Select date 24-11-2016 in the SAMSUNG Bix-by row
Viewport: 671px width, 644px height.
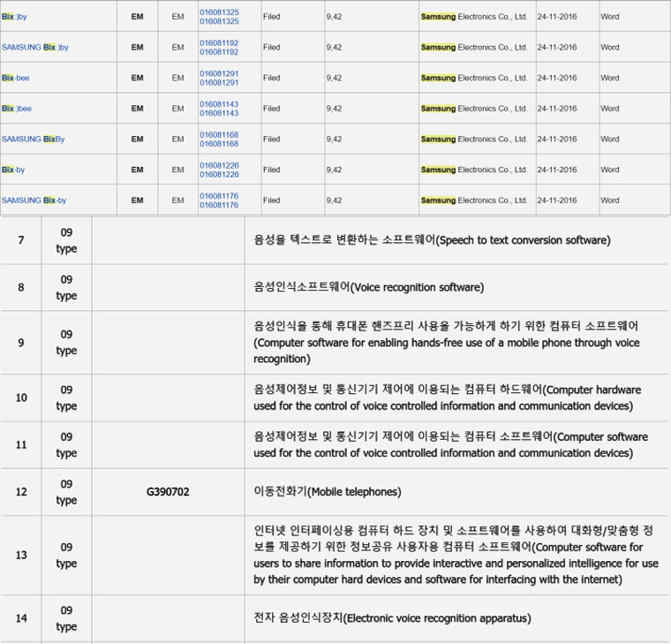[x=557, y=201]
